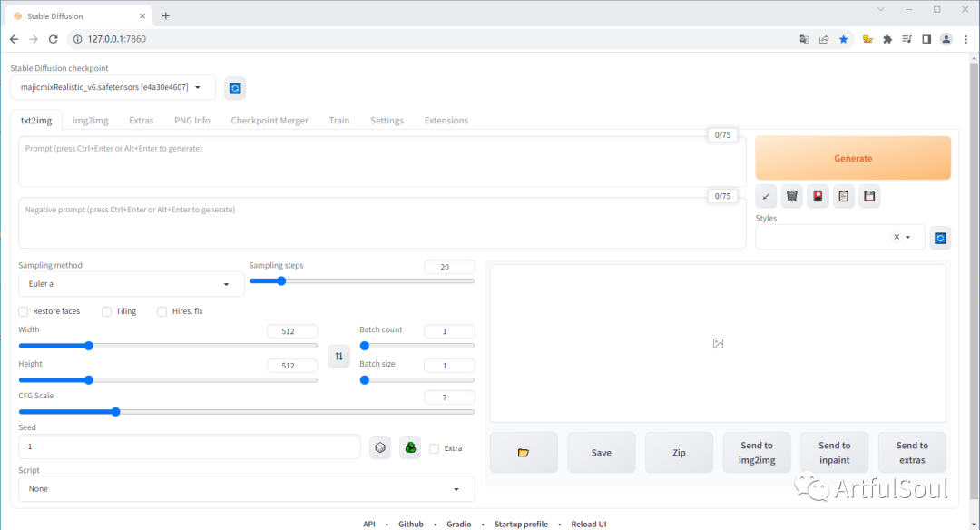Click into the Prompt text box
The image size is (980, 530).
coord(383,162)
